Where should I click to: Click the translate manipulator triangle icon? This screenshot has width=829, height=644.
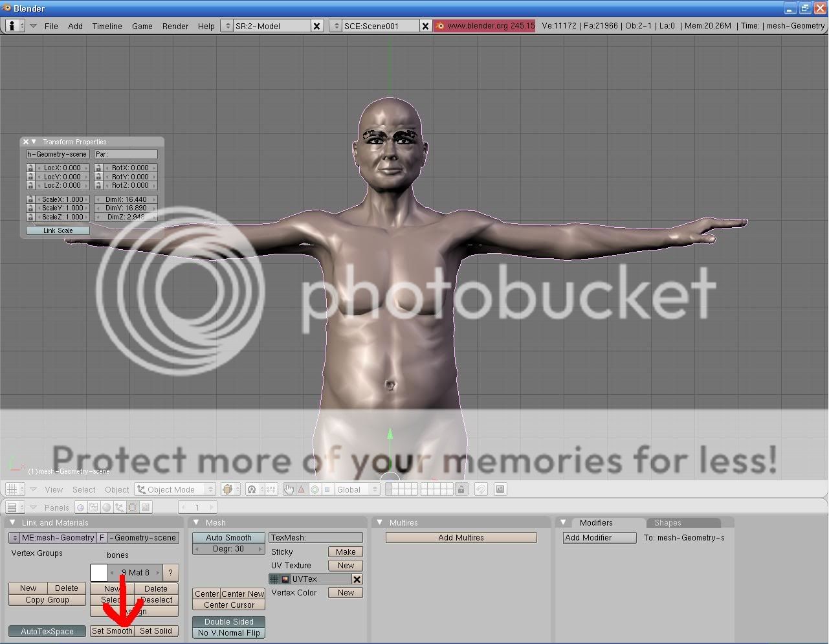click(x=302, y=489)
